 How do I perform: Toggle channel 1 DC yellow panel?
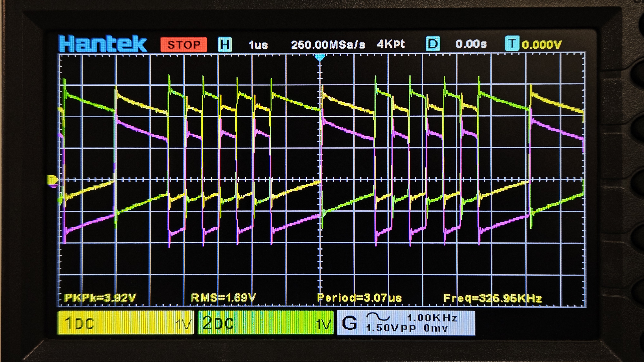(126, 323)
